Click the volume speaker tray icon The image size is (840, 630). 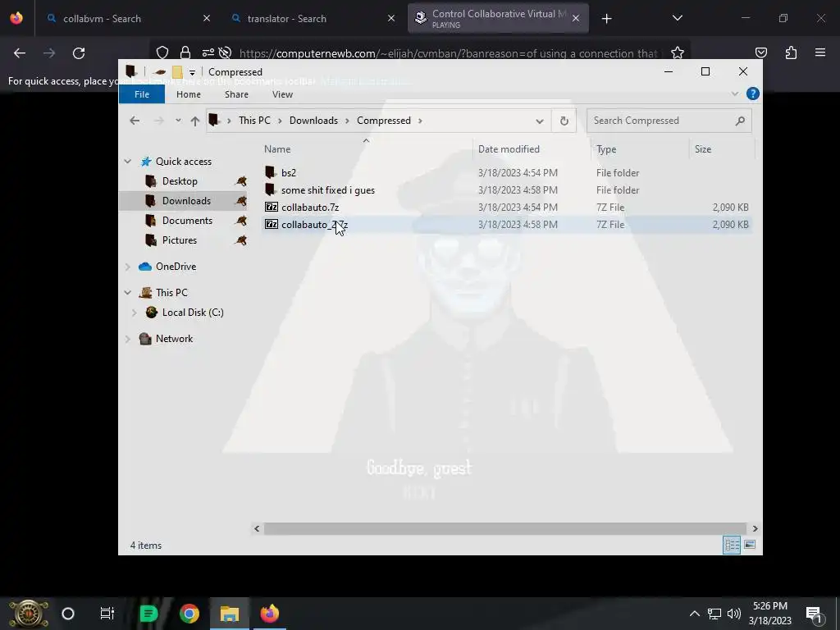tap(734, 614)
